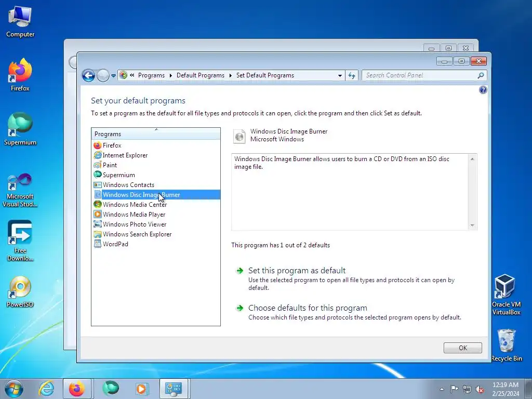Select Windows Contacts in the Programs list
Screen dimensions: 532x399
pyautogui.click(x=124, y=184)
